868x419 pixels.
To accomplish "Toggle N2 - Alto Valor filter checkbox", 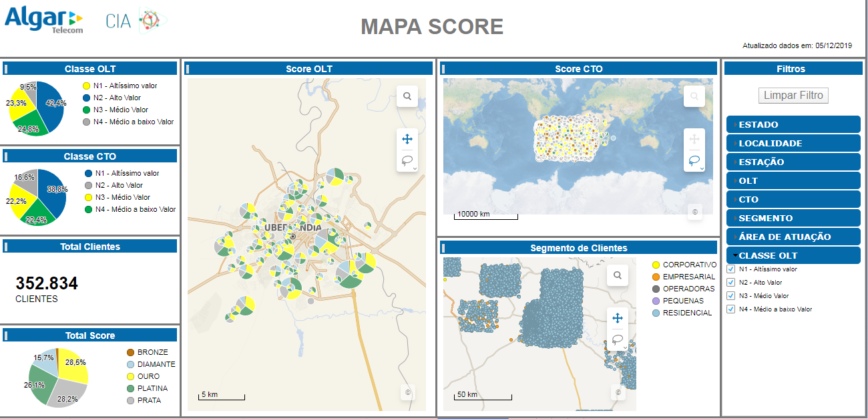I will 730,283.
